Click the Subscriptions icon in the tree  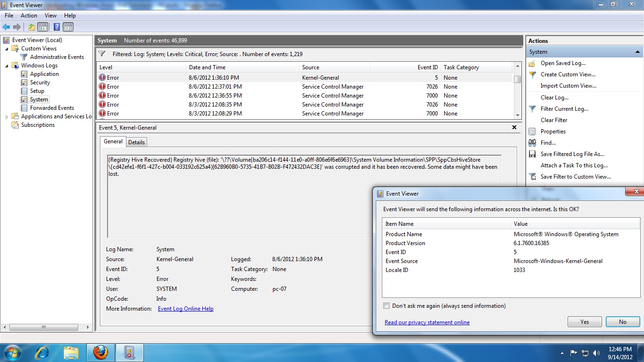15,125
